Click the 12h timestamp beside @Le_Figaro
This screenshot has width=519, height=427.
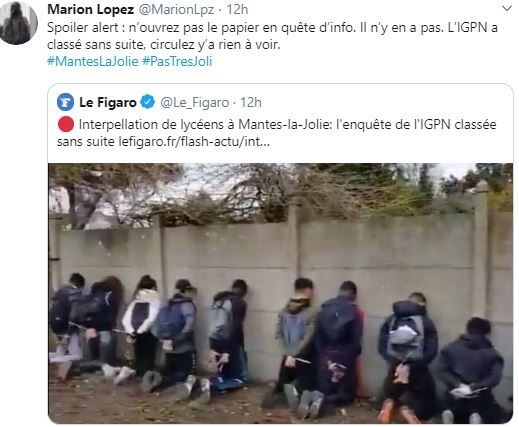click(251, 103)
